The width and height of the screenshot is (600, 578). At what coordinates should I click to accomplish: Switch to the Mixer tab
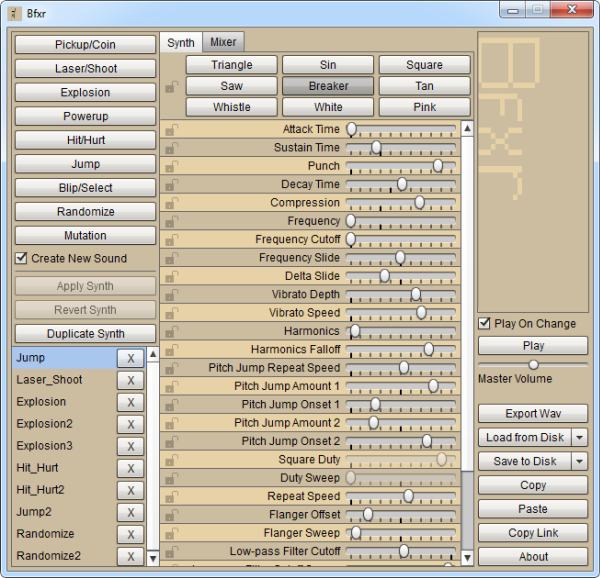coord(223,42)
